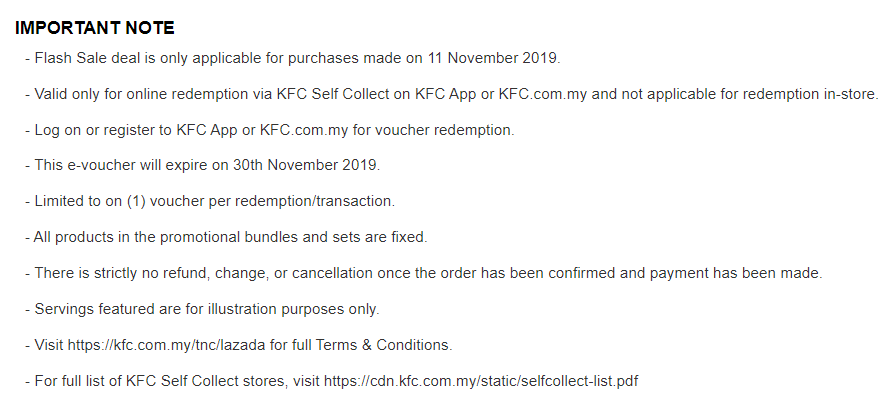
Task: Click the IMPORTANT NOTE heading
Action: (94, 28)
